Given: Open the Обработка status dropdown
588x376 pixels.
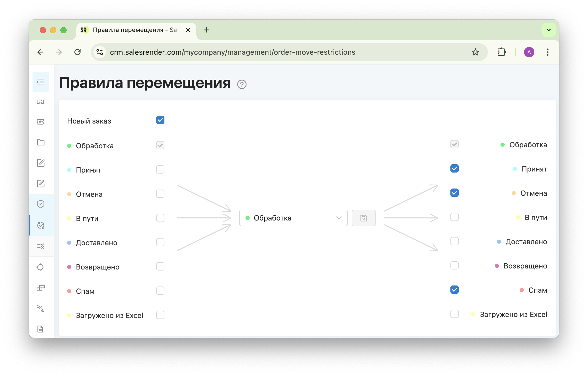Looking at the screenshot, I should pyautogui.click(x=293, y=218).
